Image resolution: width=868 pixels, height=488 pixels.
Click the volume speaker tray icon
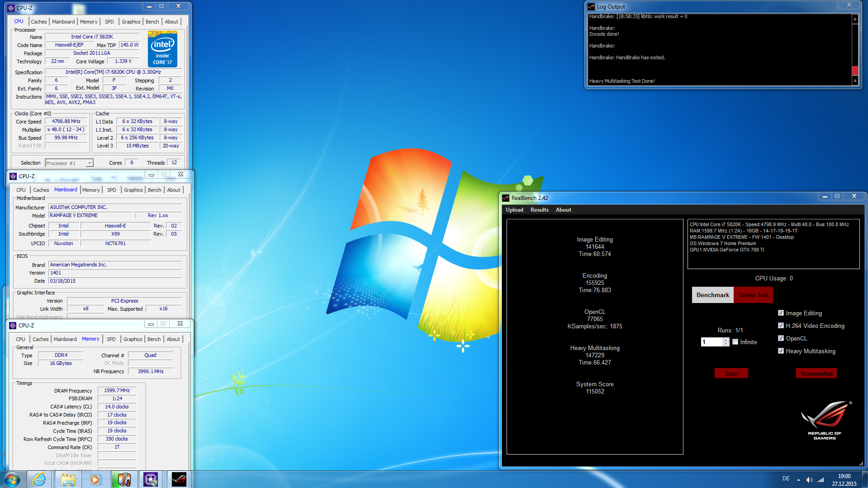coord(809,480)
